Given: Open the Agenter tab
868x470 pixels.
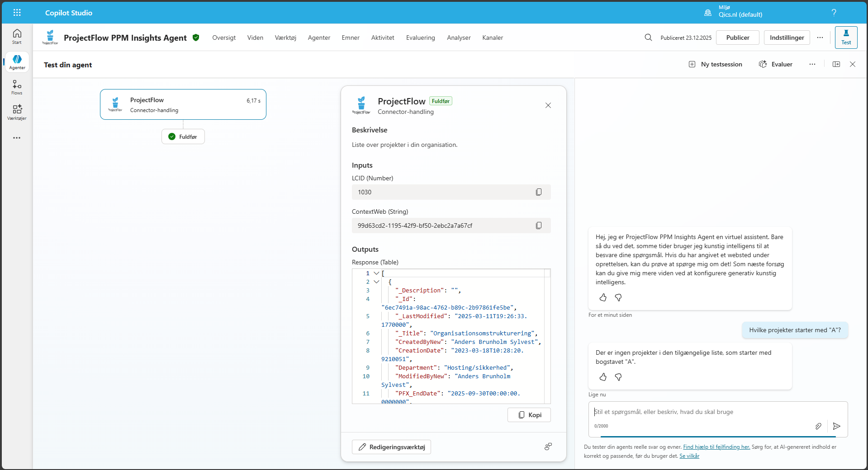Looking at the screenshot, I should click(319, 38).
